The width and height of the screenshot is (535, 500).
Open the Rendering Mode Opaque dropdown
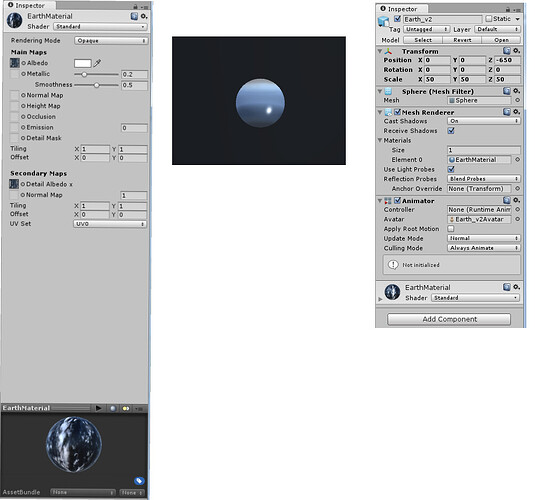point(111,41)
